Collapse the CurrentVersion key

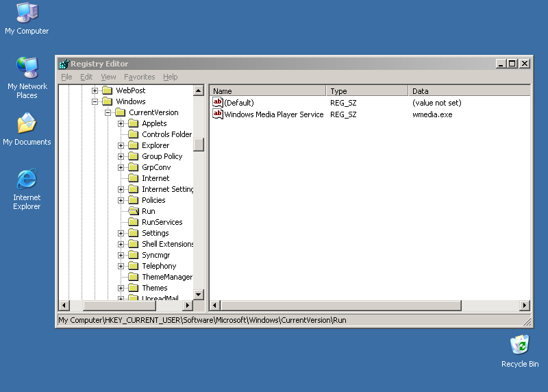pyautogui.click(x=108, y=112)
